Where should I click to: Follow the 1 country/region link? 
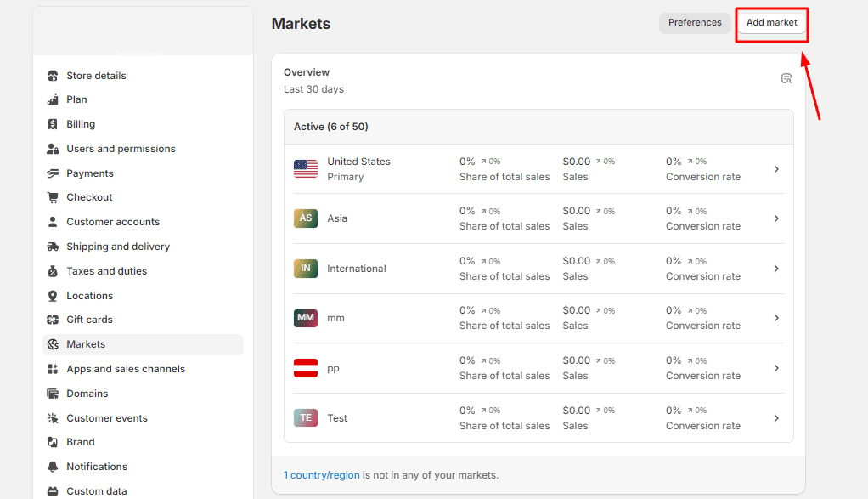click(321, 475)
